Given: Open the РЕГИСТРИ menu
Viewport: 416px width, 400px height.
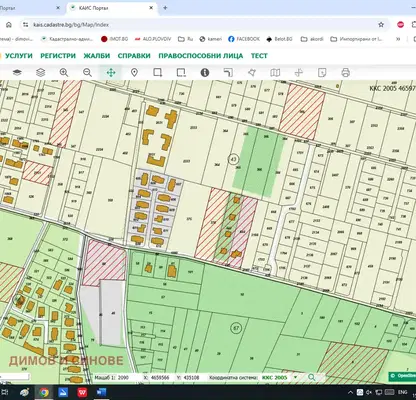Looking at the screenshot, I should [58, 56].
